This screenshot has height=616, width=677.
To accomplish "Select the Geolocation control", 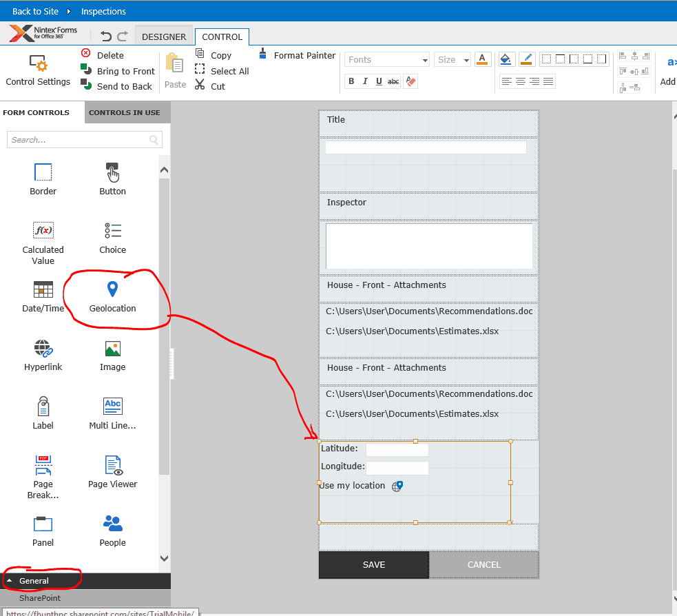I will tap(113, 296).
